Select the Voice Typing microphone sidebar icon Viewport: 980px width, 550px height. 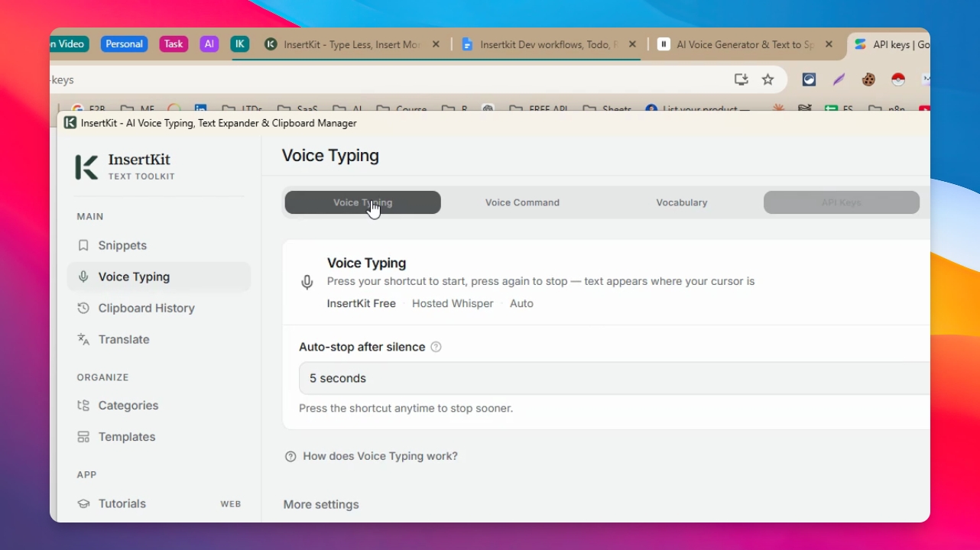tap(83, 277)
